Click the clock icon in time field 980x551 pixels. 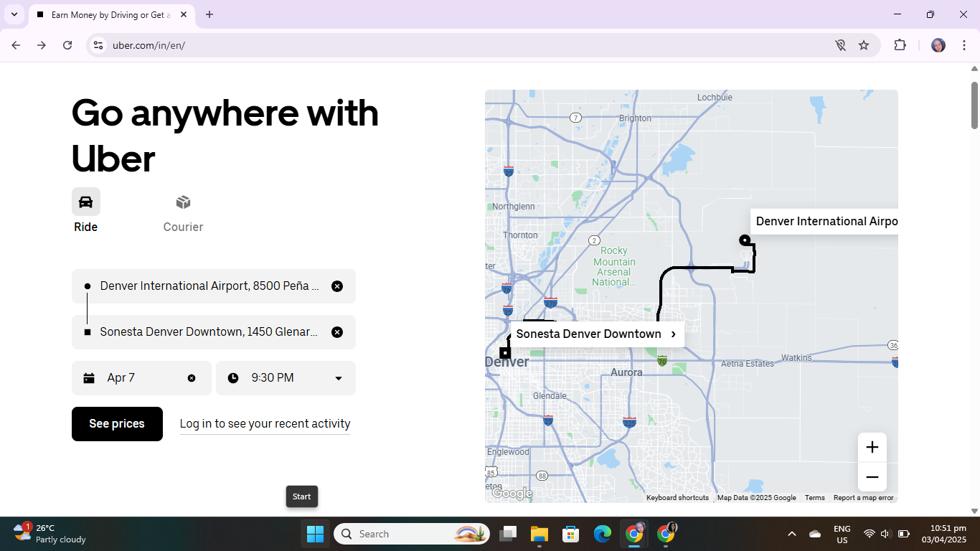coord(233,378)
